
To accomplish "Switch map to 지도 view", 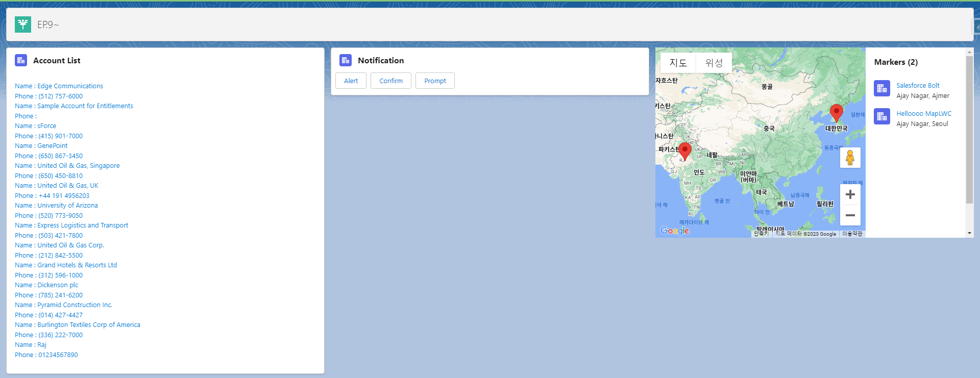I will coord(678,63).
